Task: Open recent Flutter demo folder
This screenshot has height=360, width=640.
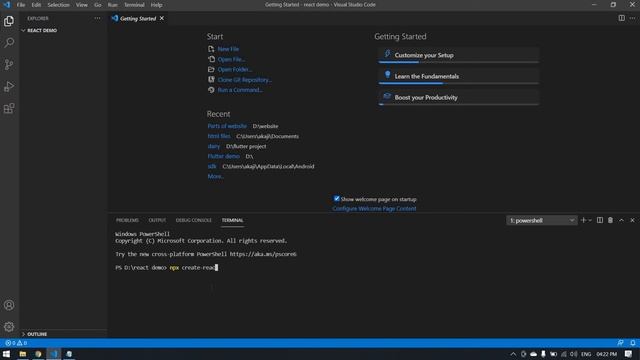Action: click(223, 156)
